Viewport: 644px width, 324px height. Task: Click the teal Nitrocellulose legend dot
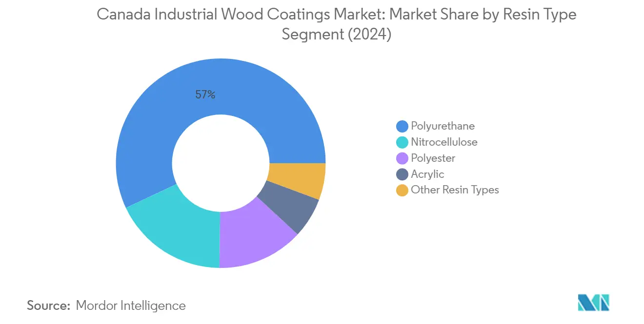pos(402,142)
